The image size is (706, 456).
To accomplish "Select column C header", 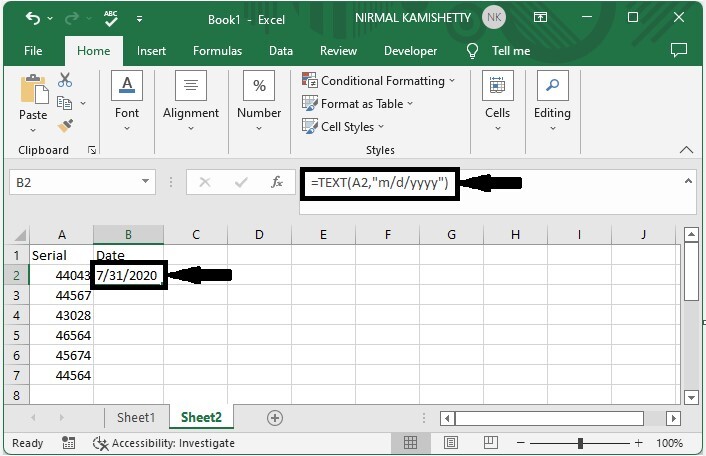I will pyautogui.click(x=196, y=235).
